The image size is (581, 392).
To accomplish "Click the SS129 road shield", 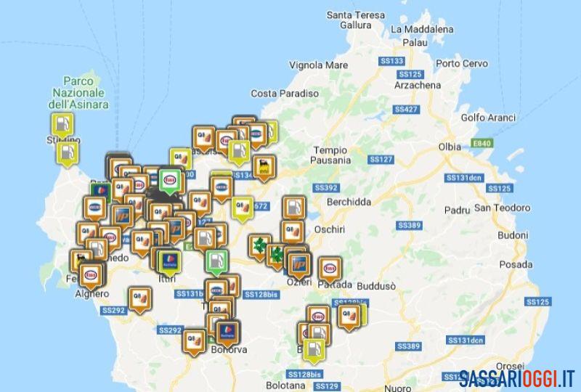I will (x=326, y=387).
